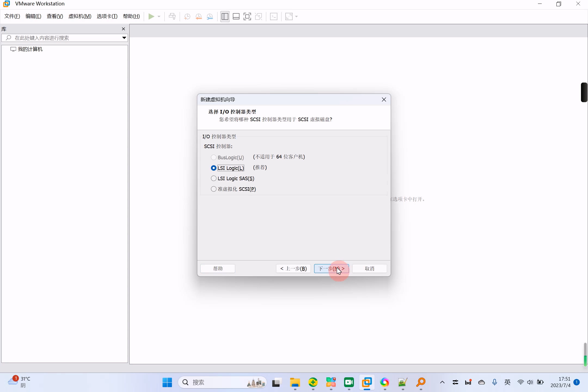Screen dimensions: 588x392
Task: Open the stretch display dropdown arrow
Action: point(296,17)
